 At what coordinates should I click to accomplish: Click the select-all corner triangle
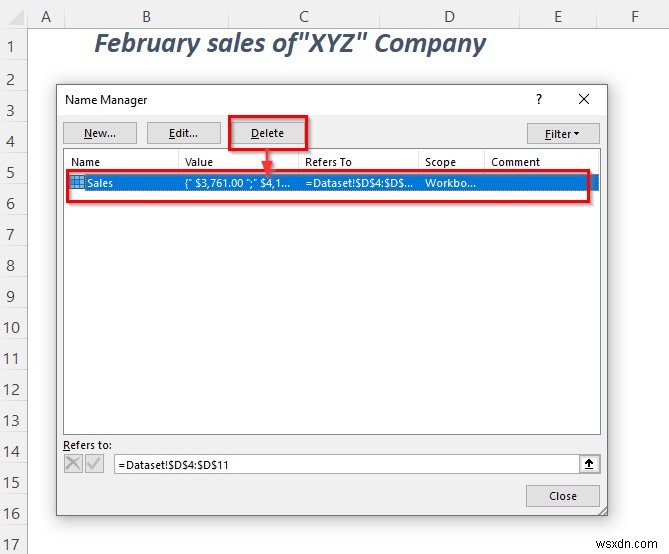click(x=15, y=17)
